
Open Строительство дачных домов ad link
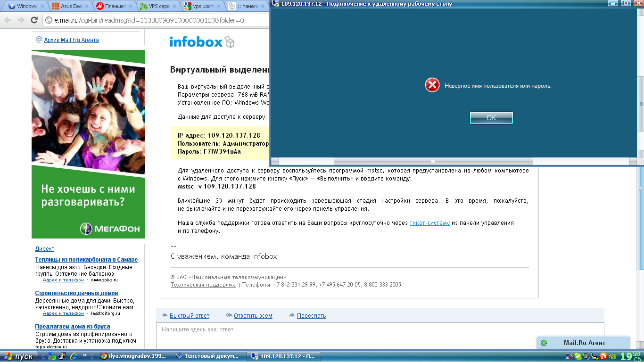click(x=77, y=293)
